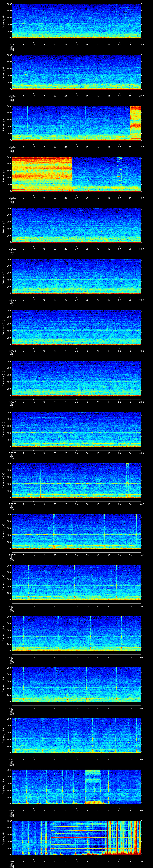Image resolution: width=153 pixels, height=868 pixels.
Task: Click the "35" tick label under the 19:15:00 panel
Action: coord(87,811)
